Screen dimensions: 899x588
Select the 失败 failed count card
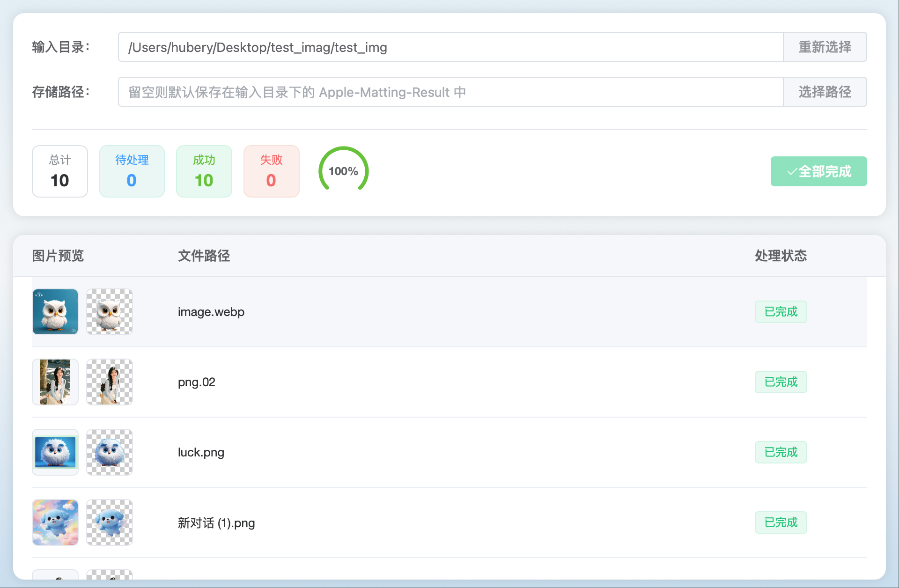pyautogui.click(x=272, y=171)
